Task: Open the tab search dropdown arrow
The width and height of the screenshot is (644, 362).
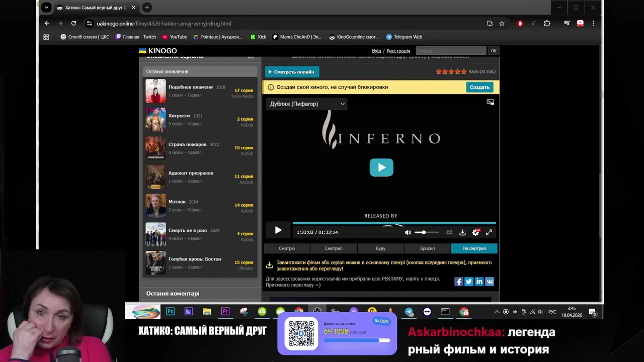Action: pyautogui.click(x=46, y=8)
